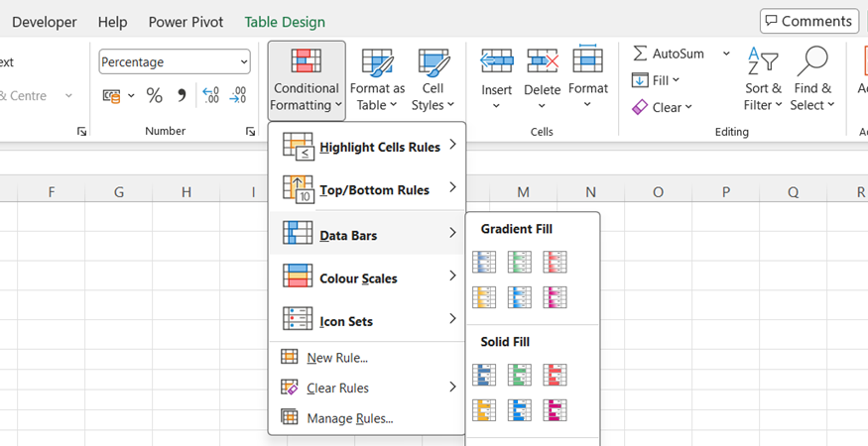Open Icon Sets submenu
Screen dimensions: 868x446
click(x=366, y=319)
